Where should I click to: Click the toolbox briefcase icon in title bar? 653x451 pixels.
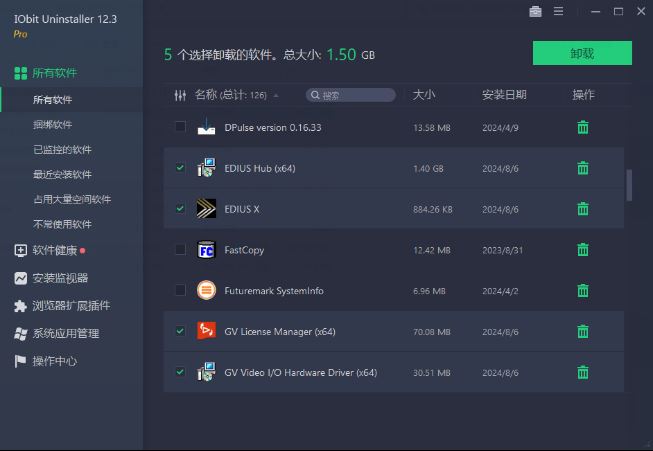click(535, 12)
